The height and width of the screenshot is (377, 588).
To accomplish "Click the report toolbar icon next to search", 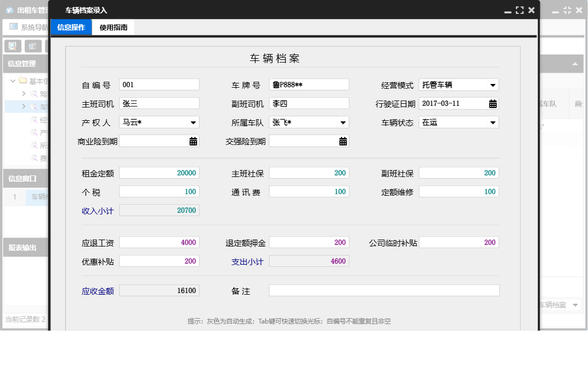I will (33, 45).
